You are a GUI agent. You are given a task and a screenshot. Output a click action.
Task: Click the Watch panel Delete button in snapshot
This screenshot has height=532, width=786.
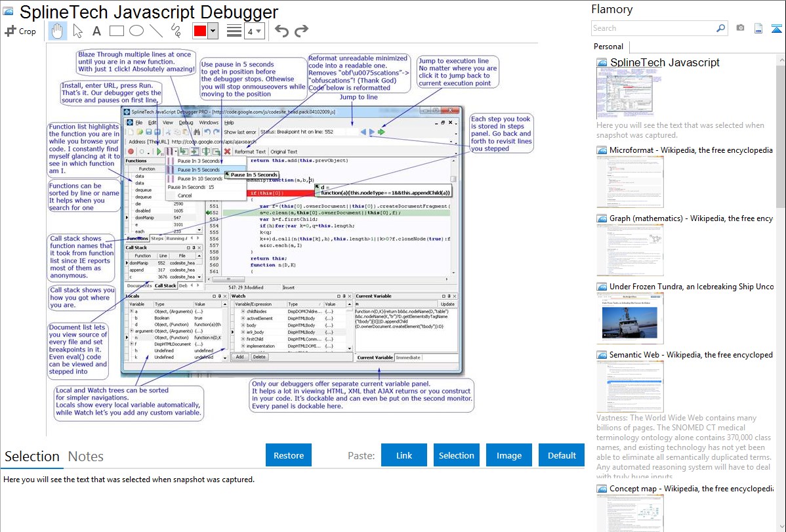click(259, 357)
